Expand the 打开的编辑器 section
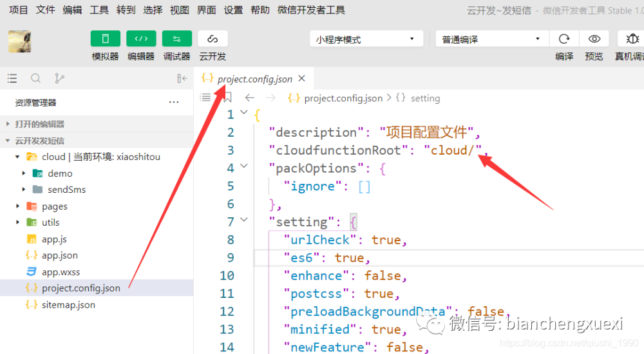 click(x=97, y=124)
